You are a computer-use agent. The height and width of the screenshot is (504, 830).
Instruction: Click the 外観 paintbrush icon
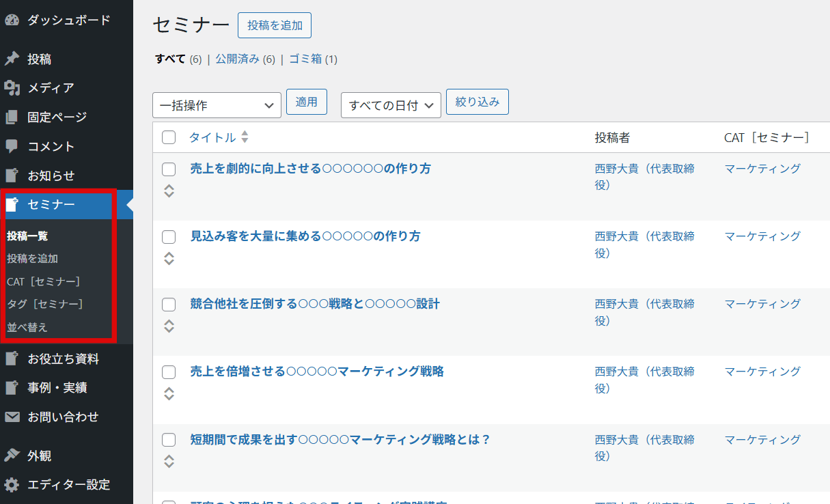[12, 456]
